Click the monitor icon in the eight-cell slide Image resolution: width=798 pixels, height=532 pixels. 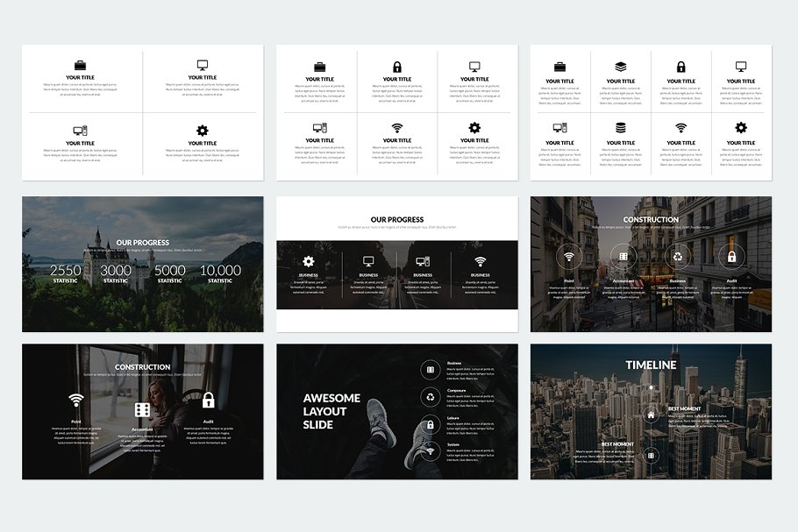pyautogui.click(x=740, y=67)
